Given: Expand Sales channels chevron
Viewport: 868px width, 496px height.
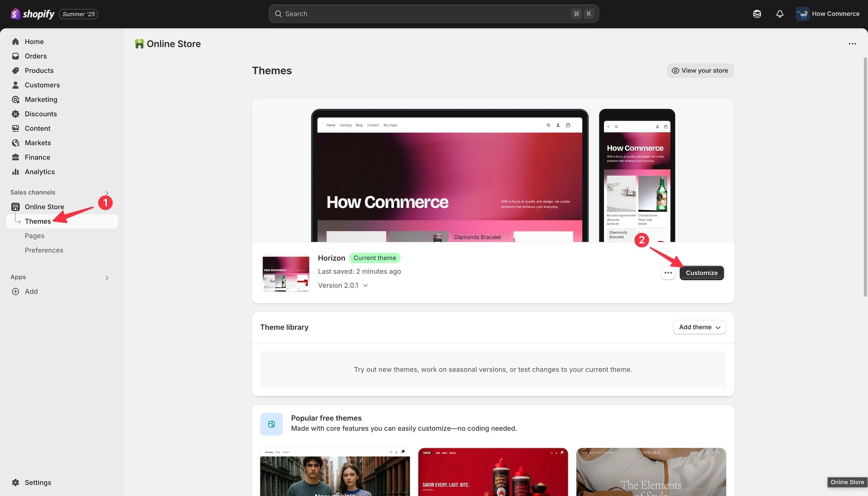Looking at the screenshot, I should point(107,193).
